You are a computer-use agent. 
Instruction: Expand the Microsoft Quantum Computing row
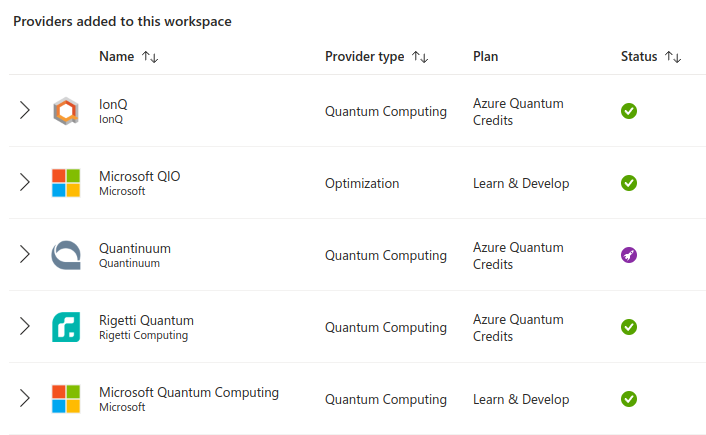(25, 399)
